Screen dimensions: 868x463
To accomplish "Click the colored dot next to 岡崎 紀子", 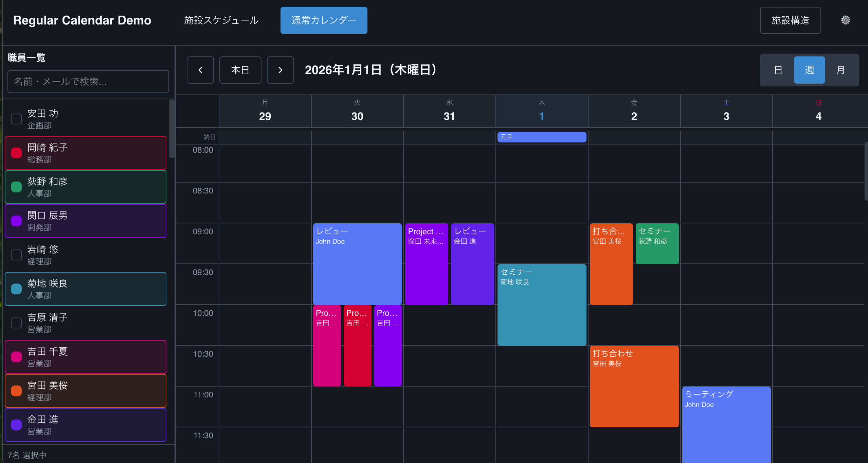I will click(16, 153).
